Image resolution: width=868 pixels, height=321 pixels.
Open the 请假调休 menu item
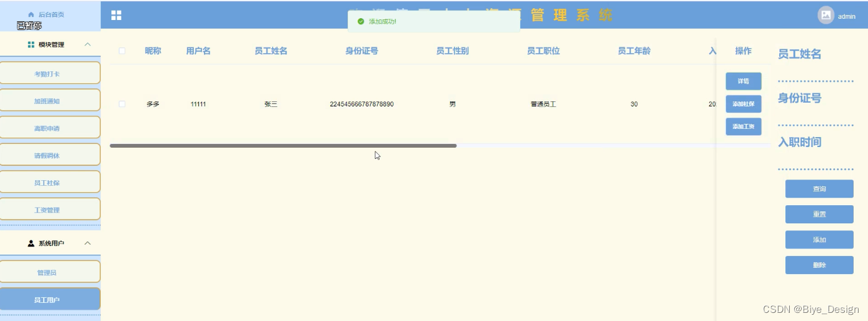[50, 155]
